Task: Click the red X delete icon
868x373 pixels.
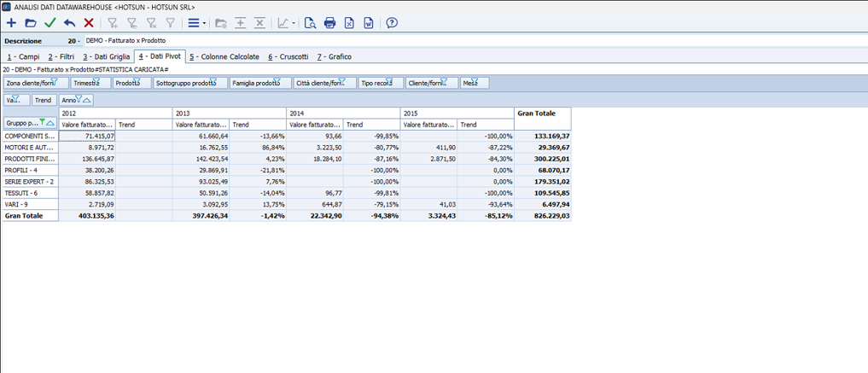Action: pos(88,23)
